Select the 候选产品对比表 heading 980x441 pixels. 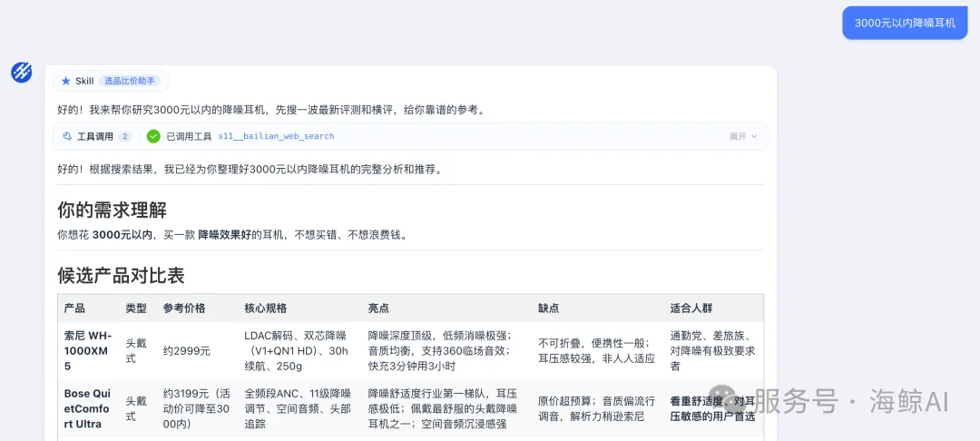tap(121, 275)
